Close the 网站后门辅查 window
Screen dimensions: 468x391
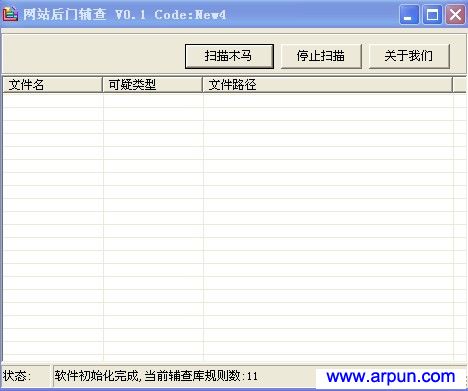point(455,15)
